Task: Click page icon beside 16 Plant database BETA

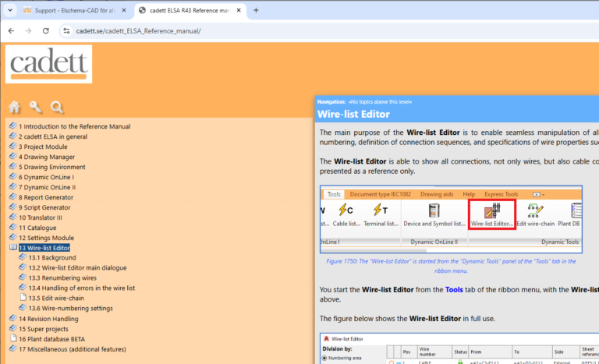Action: [13, 338]
